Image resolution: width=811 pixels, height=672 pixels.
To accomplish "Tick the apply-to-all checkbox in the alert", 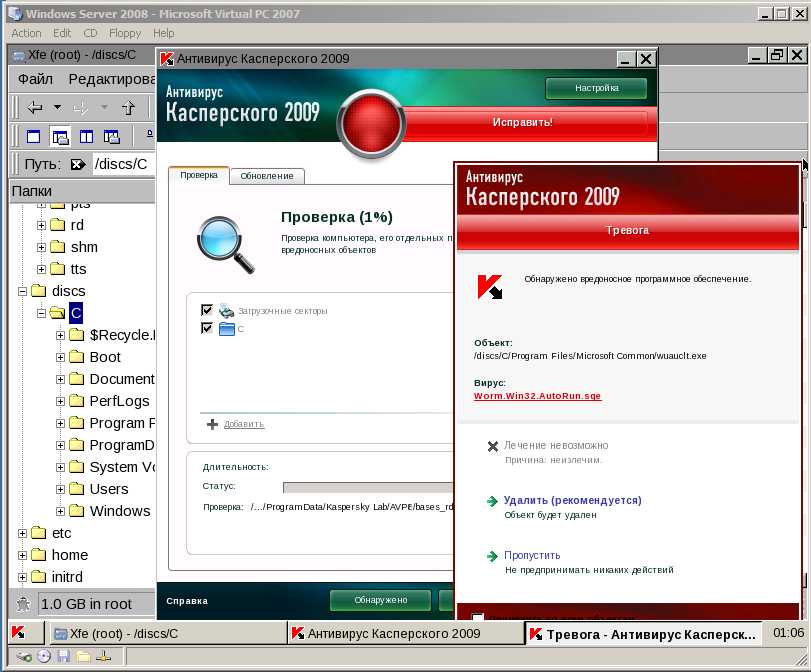I will [x=477, y=617].
